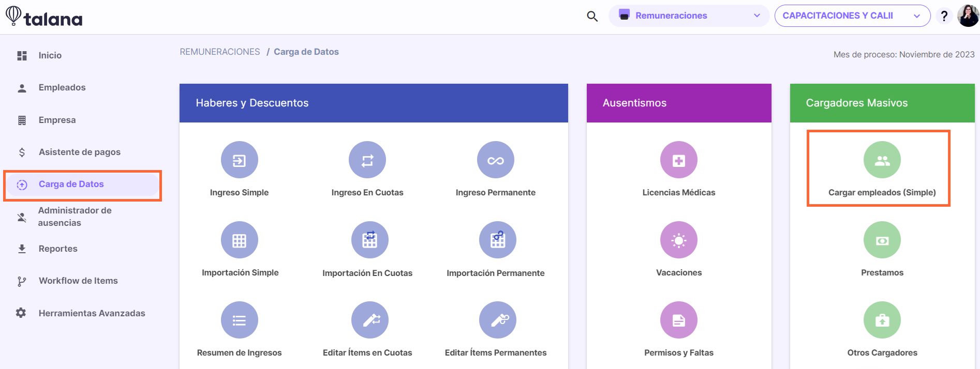Viewport: 980px width, 369px height.
Task: Click the Editar Ítems en Cuotas label
Action: point(367,352)
